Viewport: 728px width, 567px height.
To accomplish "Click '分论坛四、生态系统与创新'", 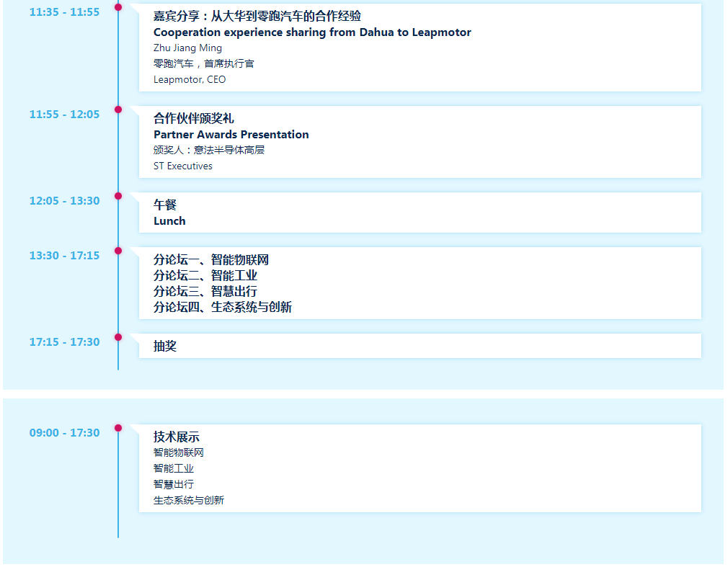I will pos(223,307).
